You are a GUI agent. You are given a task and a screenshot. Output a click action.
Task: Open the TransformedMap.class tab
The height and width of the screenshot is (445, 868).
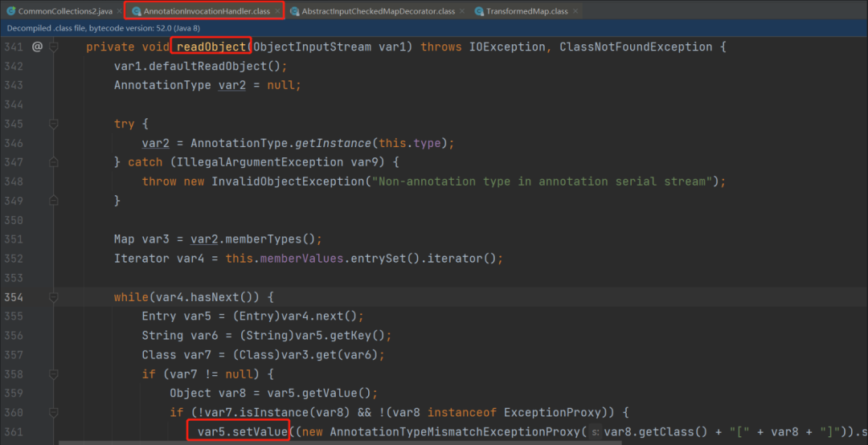526,11
